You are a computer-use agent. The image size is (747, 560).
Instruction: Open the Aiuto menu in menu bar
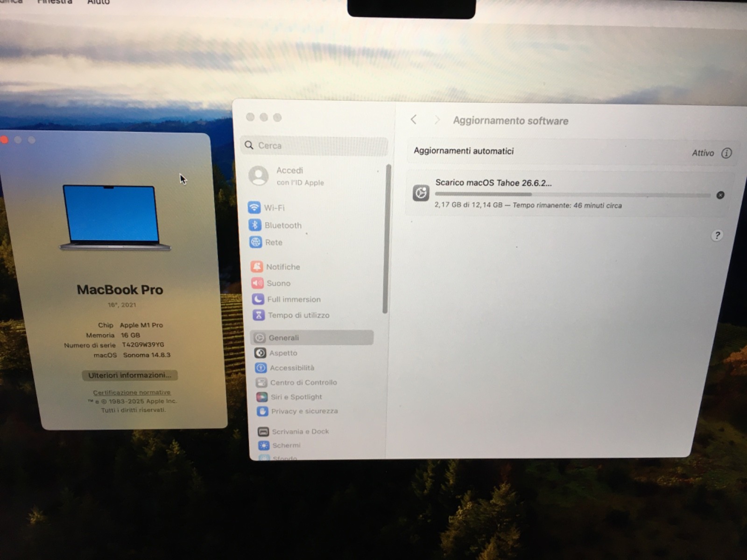click(x=98, y=2)
